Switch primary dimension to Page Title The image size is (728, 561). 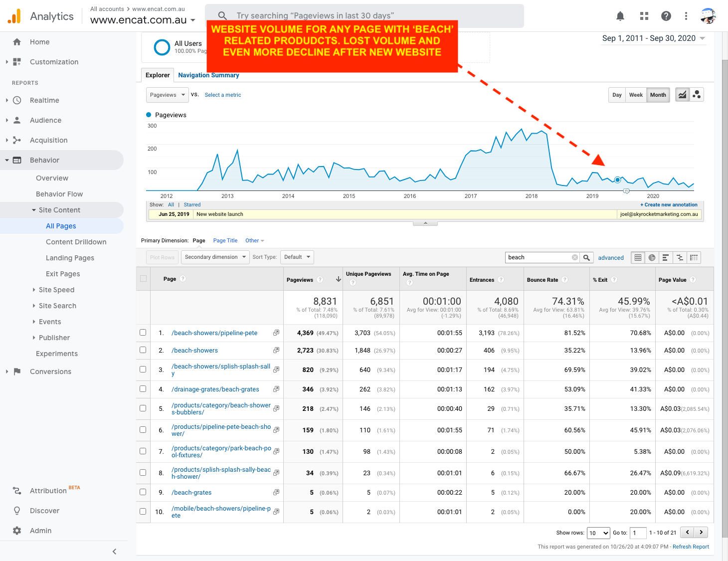point(225,240)
